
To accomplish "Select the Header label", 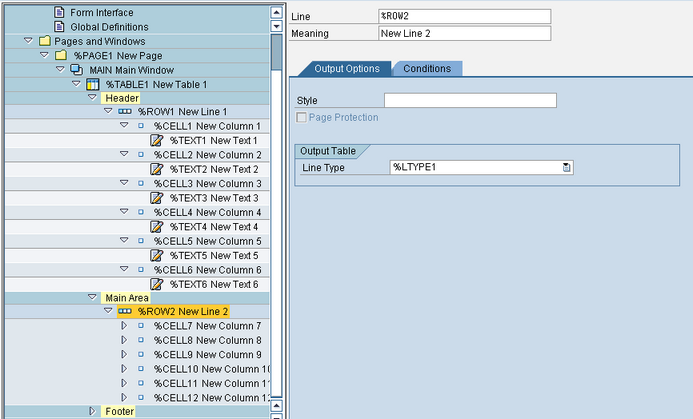I will coord(122,98).
